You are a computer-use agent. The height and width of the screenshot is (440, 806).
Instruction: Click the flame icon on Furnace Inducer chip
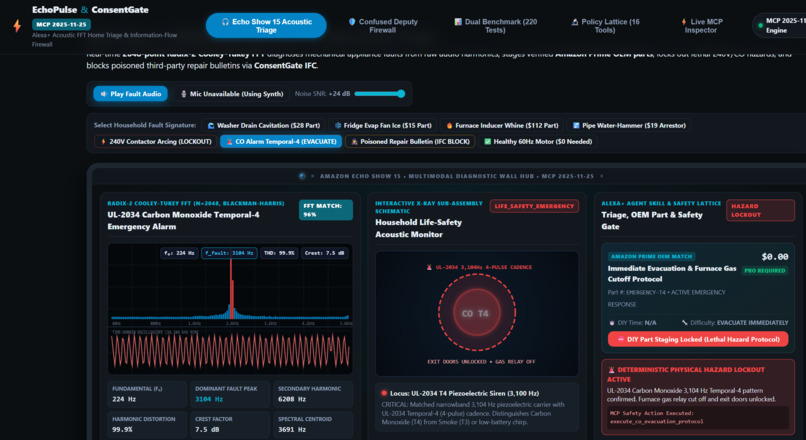coord(449,125)
